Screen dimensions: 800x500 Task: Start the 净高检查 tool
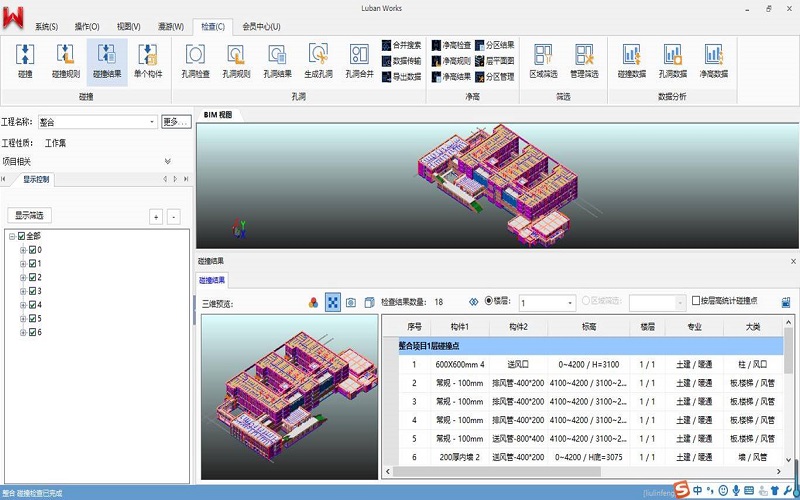click(451, 45)
